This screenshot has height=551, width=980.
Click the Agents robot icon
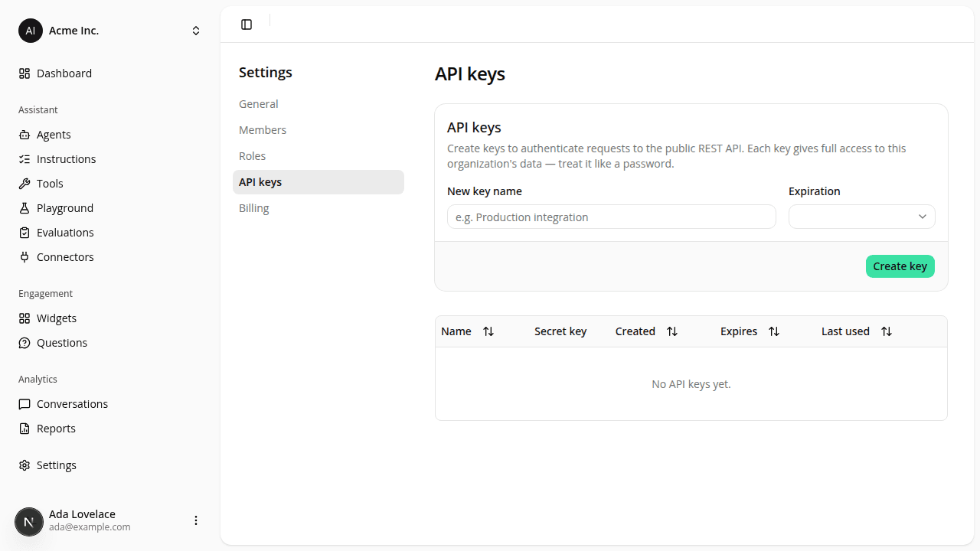click(x=24, y=135)
